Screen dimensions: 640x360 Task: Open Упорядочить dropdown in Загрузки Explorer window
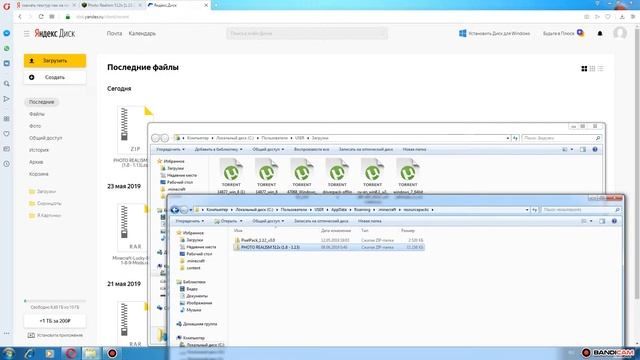coord(171,149)
